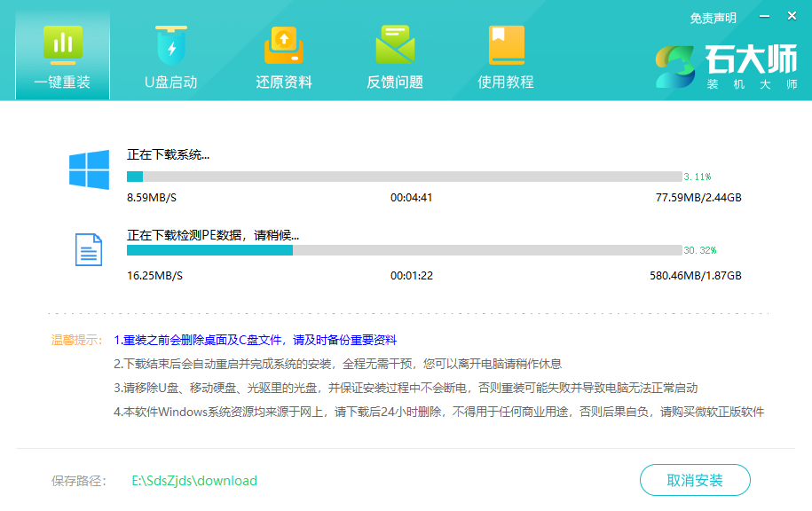Click the 反馈问题 envelope icon
The width and height of the screenshot is (812, 511).
click(x=393, y=42)
